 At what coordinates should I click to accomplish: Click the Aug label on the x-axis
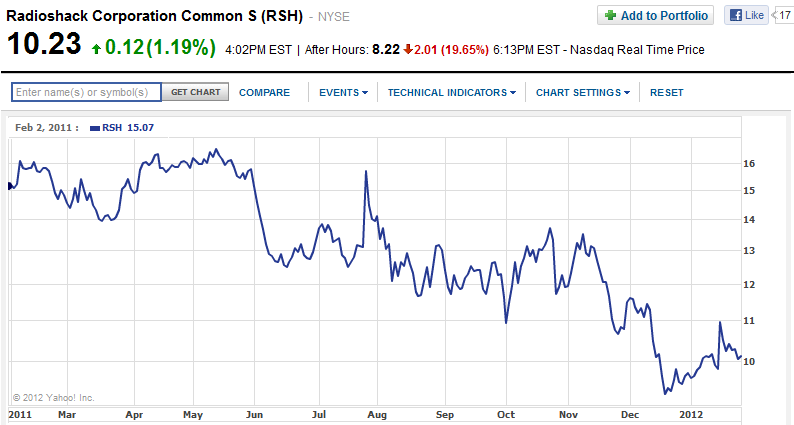(x=377, y=415)
